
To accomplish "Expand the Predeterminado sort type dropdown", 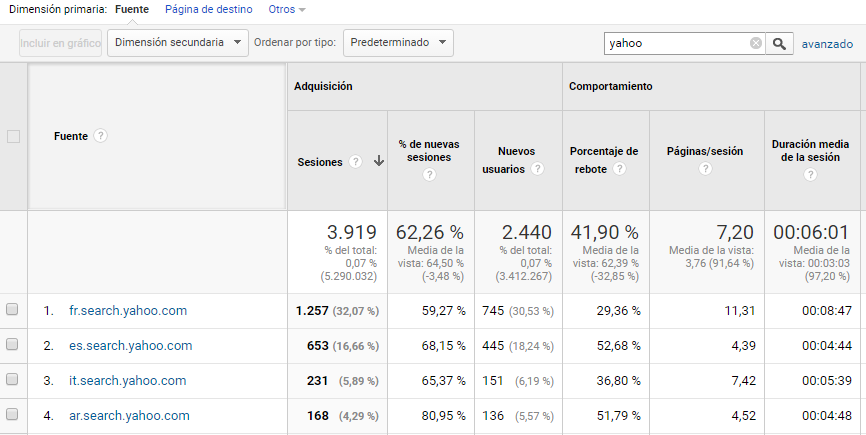I will [397, 43].
